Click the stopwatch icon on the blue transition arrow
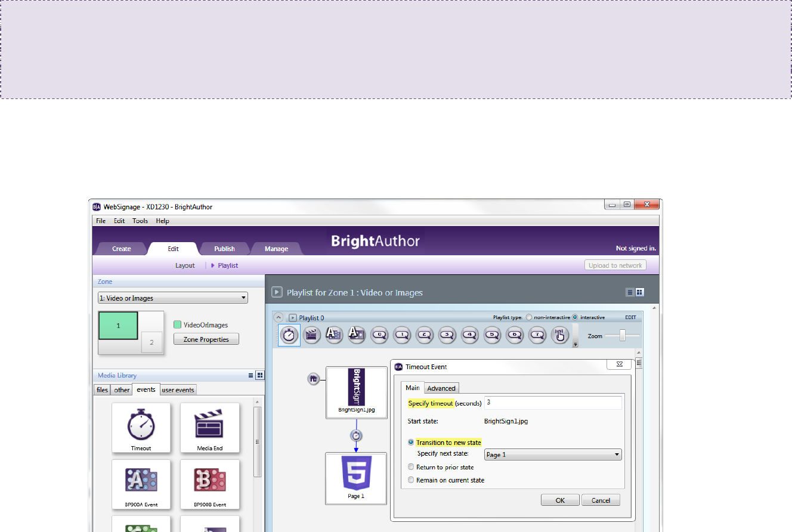The width and height of the screenshot is (792, 532). point(356,435)
